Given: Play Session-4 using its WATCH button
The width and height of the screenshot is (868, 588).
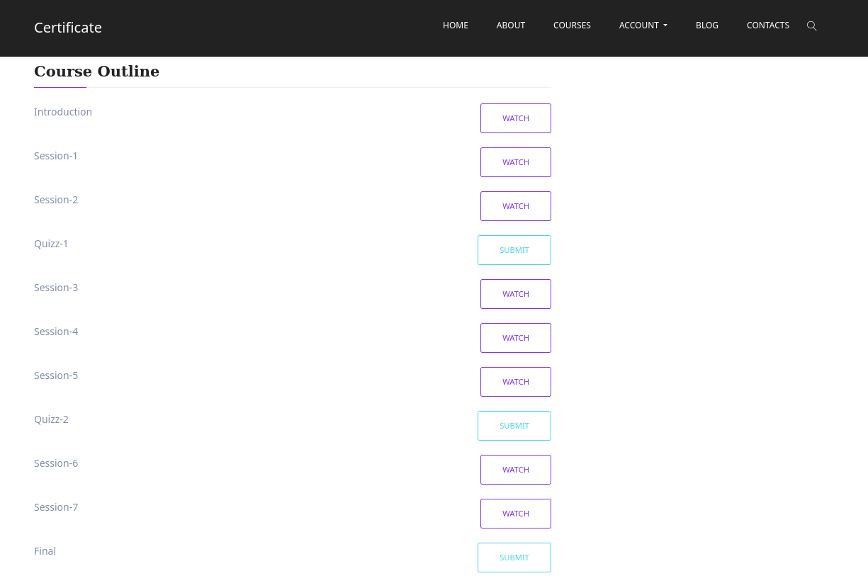Looking at the screenshot, I should 515,338.
